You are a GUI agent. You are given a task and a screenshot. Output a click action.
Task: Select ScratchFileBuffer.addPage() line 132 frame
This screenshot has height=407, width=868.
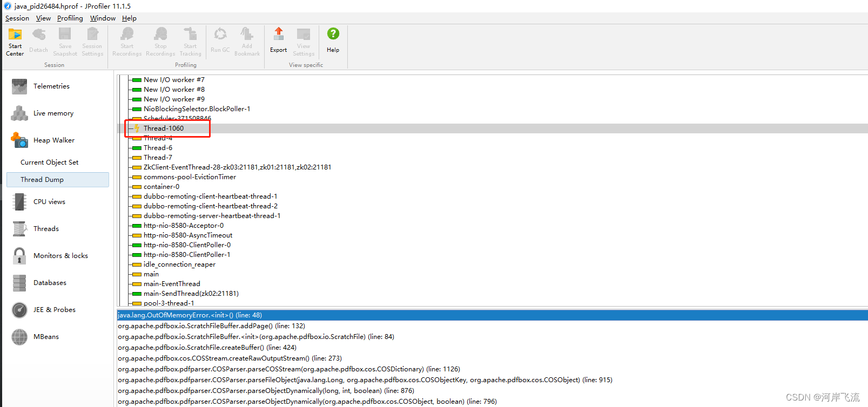coord(212,326)
